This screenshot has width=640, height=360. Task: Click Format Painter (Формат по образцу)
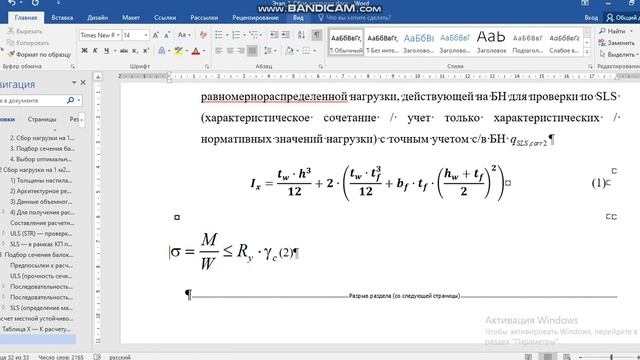[39, 54]
